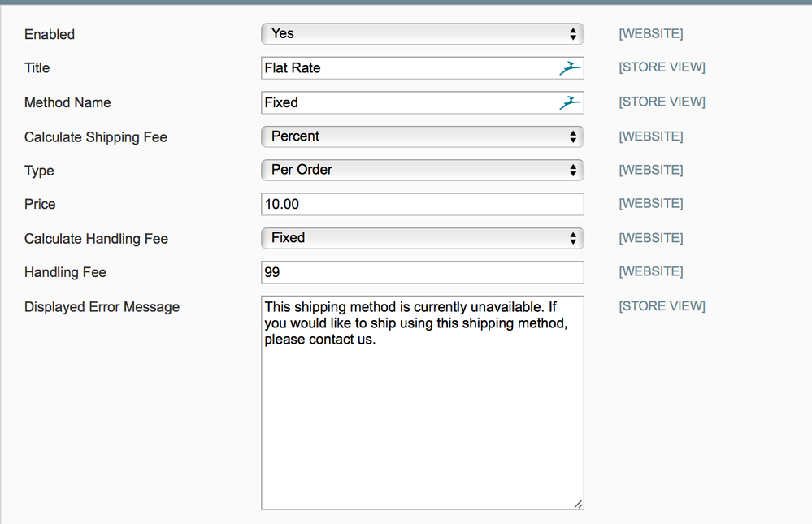
Task: Click the gazelle icon in Method Name field
Action: coord(570,102)
